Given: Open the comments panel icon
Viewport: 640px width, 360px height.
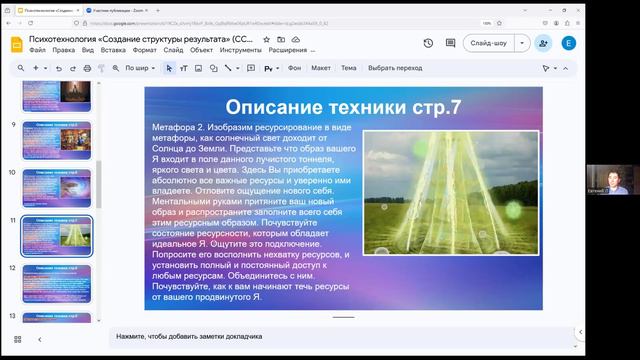Looking at the screenshot, I should point(450,43).
